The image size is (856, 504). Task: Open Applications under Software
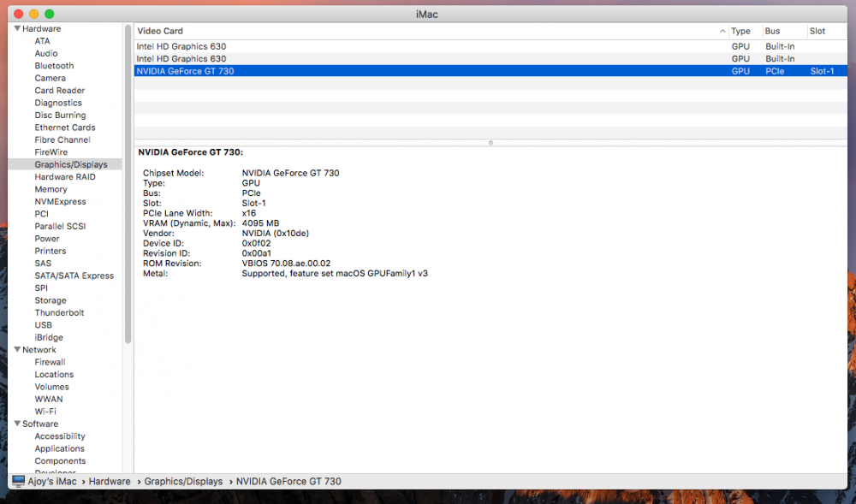pos(60,449)
